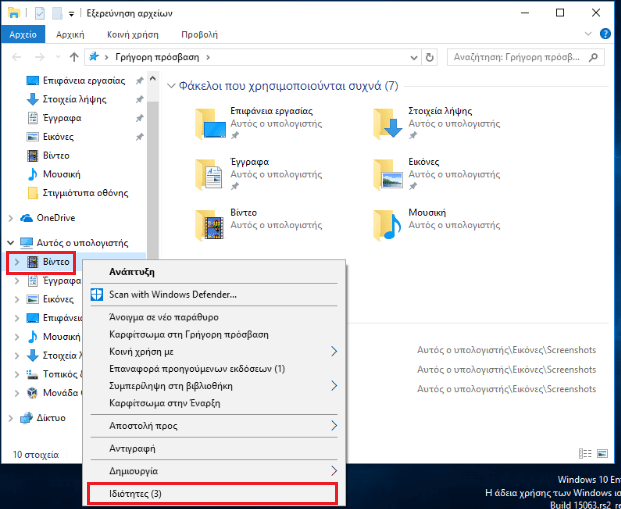This screenshot has width=621, height=509.
Task: Click the back navigation arrow
Action: pos(17,57)
